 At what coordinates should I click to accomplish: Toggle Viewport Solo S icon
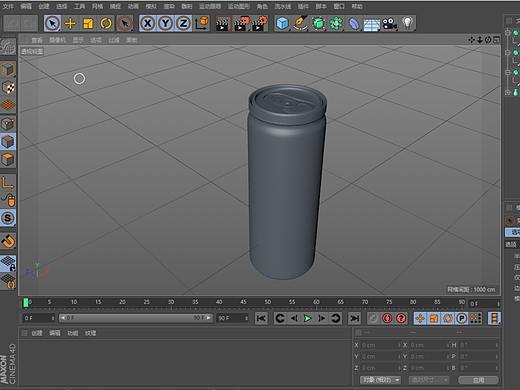pyautogui.click(x=8, y=218)
